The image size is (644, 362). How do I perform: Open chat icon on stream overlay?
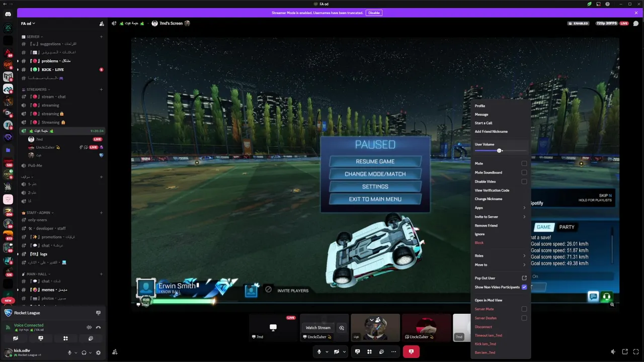click(x=593, y=297)
